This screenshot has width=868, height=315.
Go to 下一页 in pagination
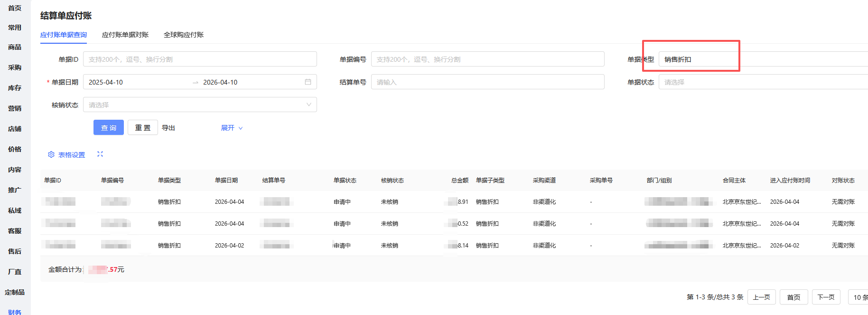(x=826, y=297)
